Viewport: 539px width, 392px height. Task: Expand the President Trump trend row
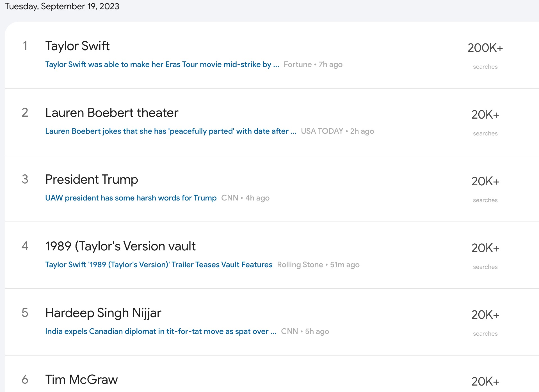92,179
